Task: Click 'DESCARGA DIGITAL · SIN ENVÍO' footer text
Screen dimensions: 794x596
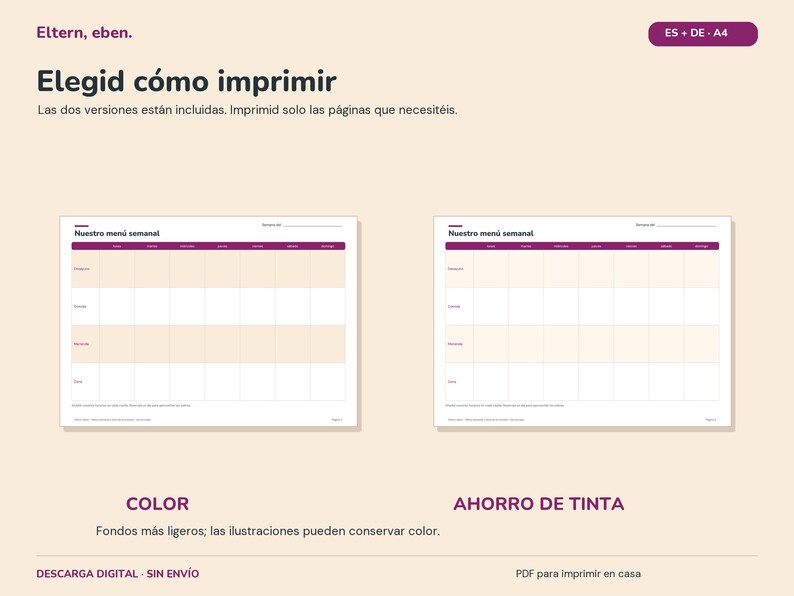Action: coord(117,574)
